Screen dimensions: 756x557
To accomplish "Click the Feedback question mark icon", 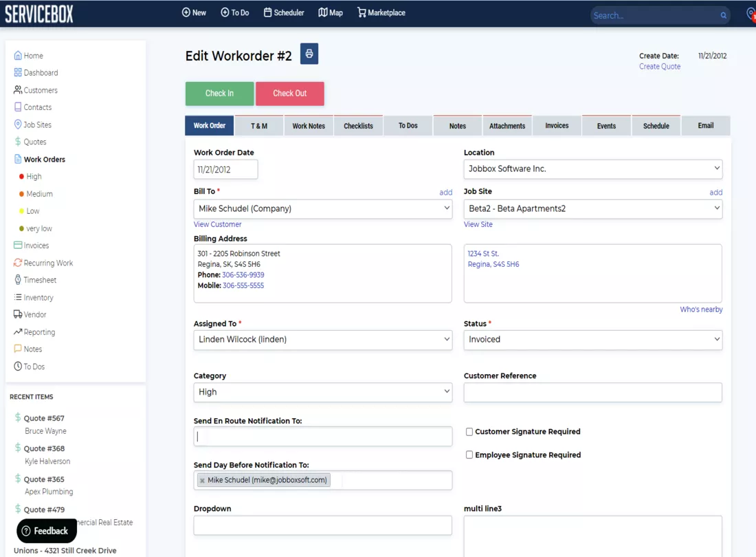I will click(x=26, y=531).
